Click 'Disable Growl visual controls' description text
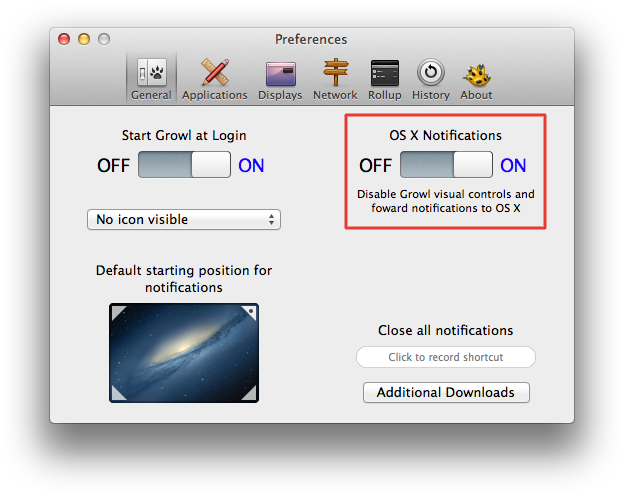This screenshot has height=494, width=623. pyautogui.click(x=446, y=201)
